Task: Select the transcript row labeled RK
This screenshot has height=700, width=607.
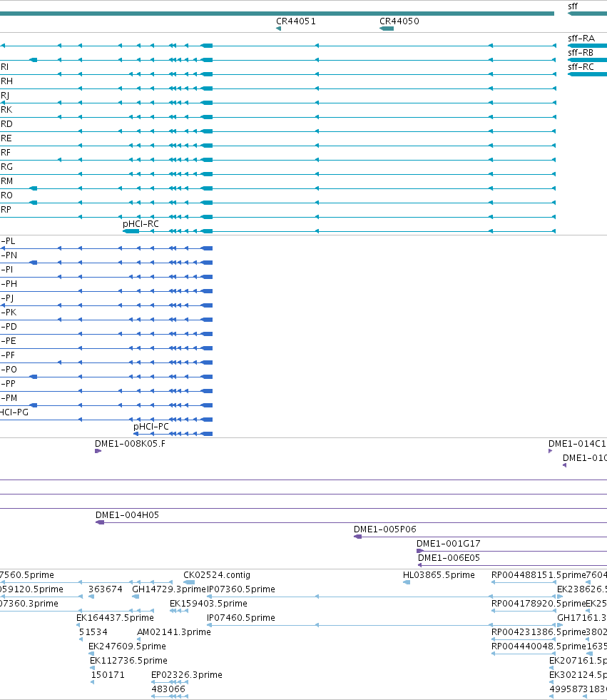Action: pyautogui.click(x=6, y=110)
